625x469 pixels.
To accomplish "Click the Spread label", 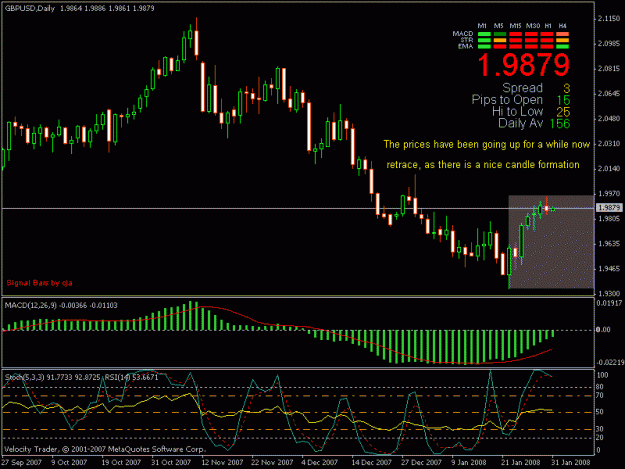I will [523, 88].
